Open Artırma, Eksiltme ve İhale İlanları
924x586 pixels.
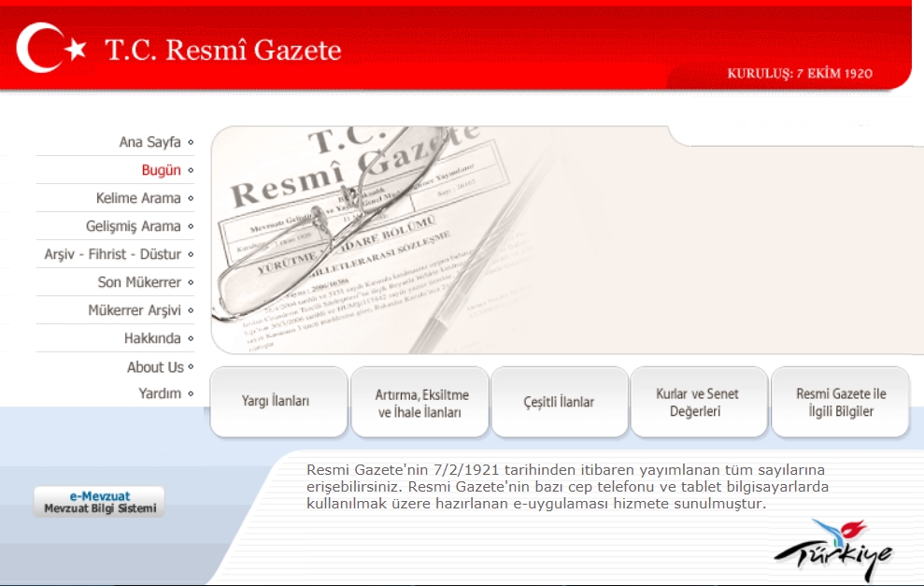pos(420,402)
